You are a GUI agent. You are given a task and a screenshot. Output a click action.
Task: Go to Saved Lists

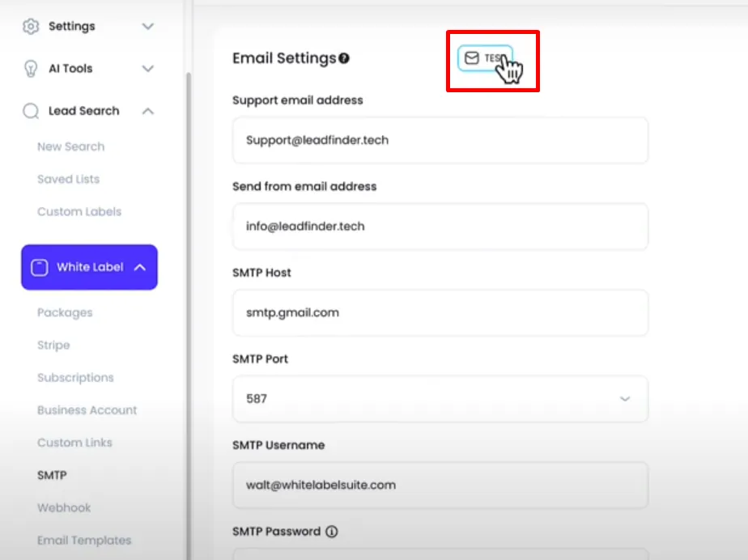click(x=69, y=180)
